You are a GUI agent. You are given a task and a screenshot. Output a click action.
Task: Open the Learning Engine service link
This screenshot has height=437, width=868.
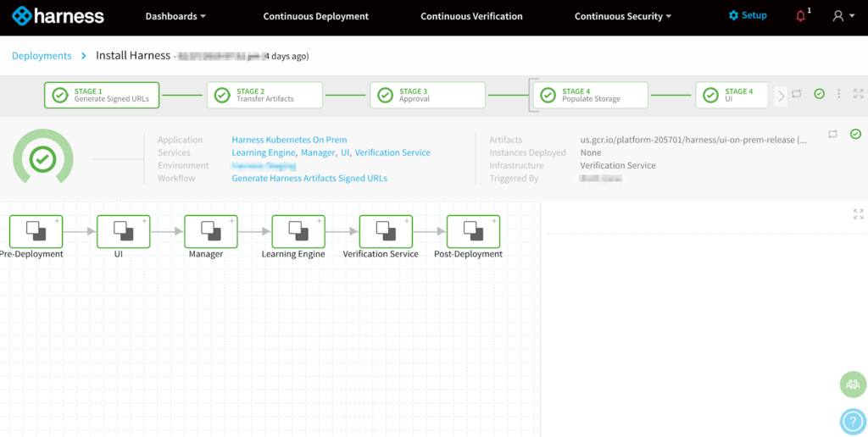click(264, 152)
